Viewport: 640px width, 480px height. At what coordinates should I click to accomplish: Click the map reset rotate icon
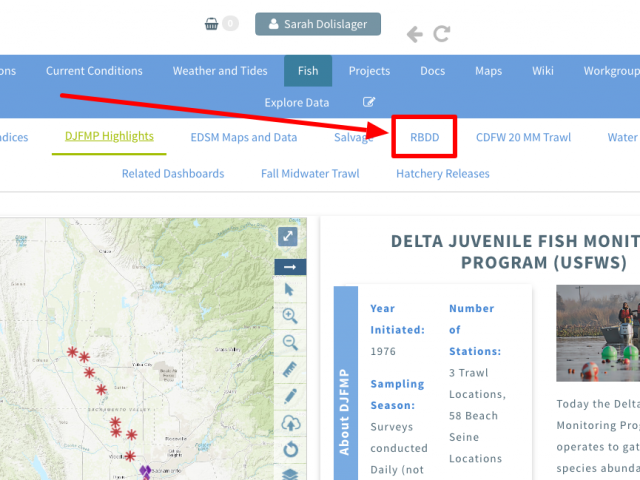coord(291,450)
